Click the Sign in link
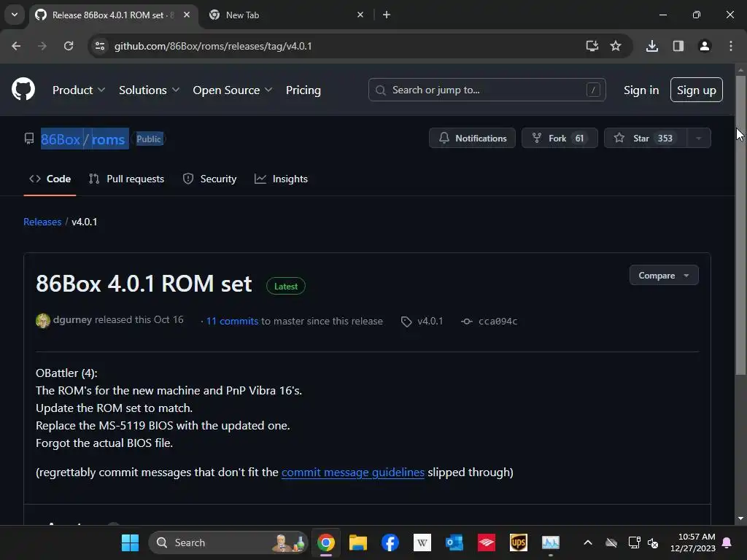Image resolution: width=747 pixels, height=560 pixels. [x=640, y=90]
